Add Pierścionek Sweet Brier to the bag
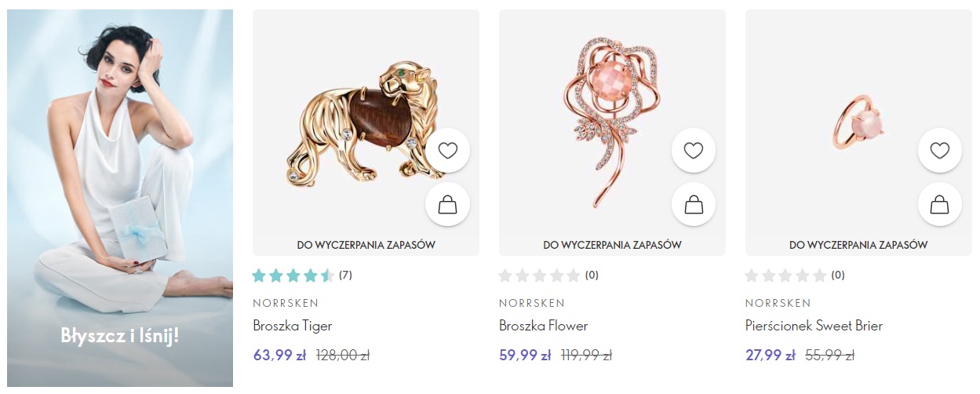Image resolution: width=980 pixels, height=394 pixels. pyautogui.click(x=939, y=204)
